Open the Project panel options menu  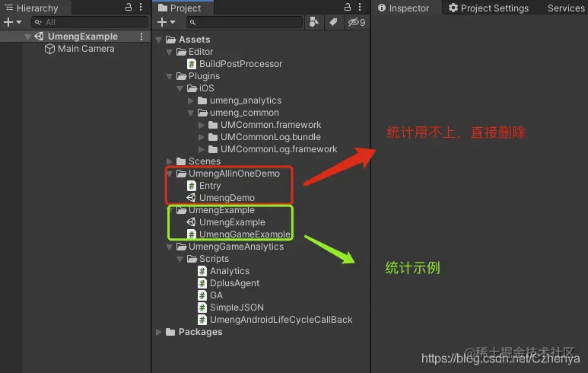click(x=360, y=7)
